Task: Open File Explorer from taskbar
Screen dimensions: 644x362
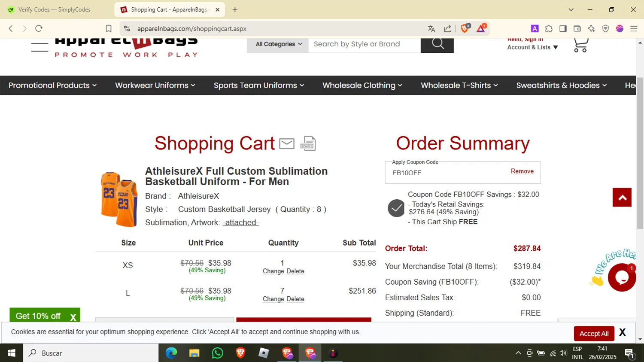Action: (x=194, y=353)
